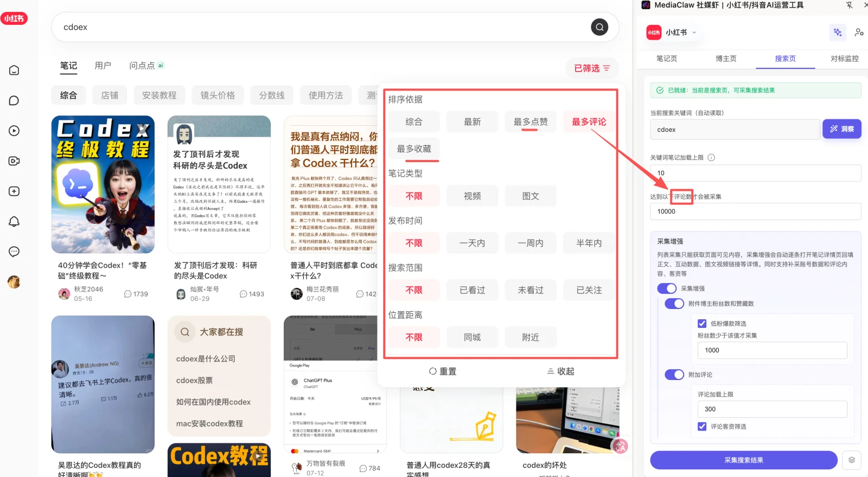Open the user settings icon in MediaClaw header
868x477 pixels.
pyautogui.click(x=859, y=33)
